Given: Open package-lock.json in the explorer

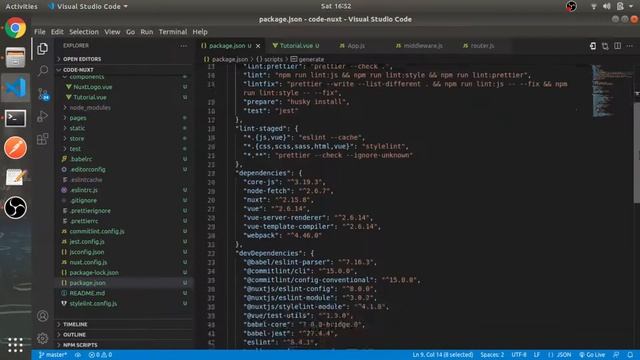Looking at the screenshot, I should pyautogui.click(x=94, y=273).
